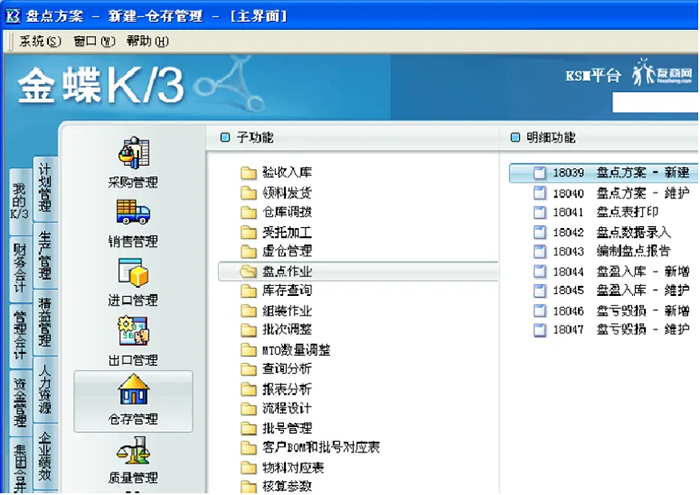The image size is (700, 495).
Task: Open the 系统(S) menu
Action: click(40, 41)
